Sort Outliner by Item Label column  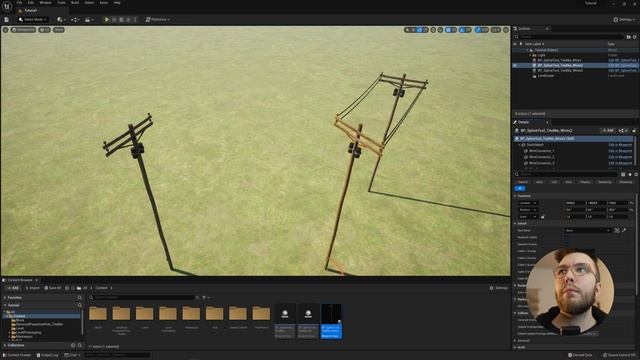535,44
